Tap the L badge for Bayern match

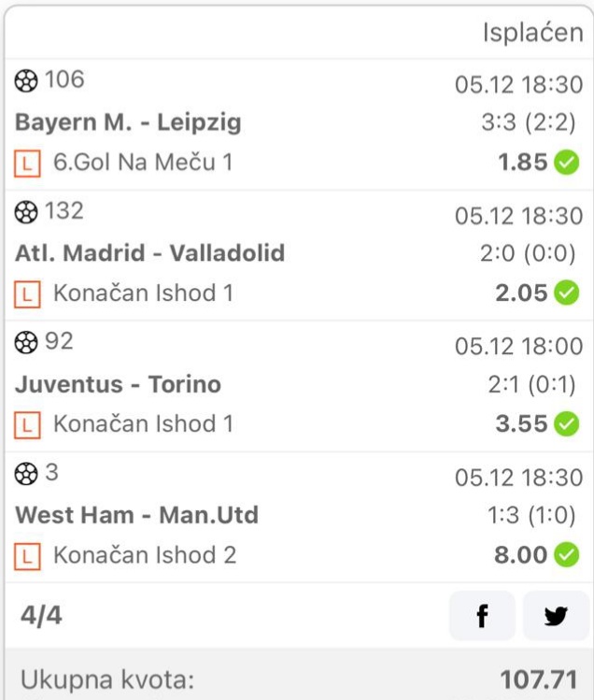tap(27, 164)
